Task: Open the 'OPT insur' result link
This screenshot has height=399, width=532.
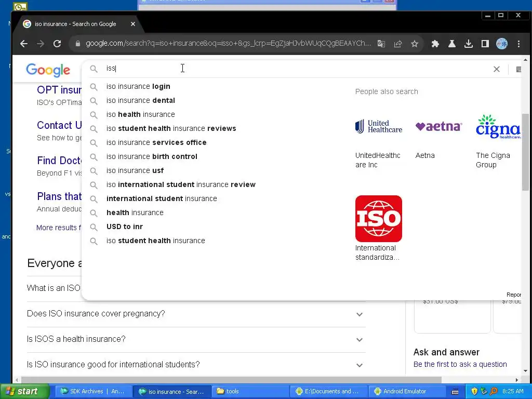Action: coord(59,90)
